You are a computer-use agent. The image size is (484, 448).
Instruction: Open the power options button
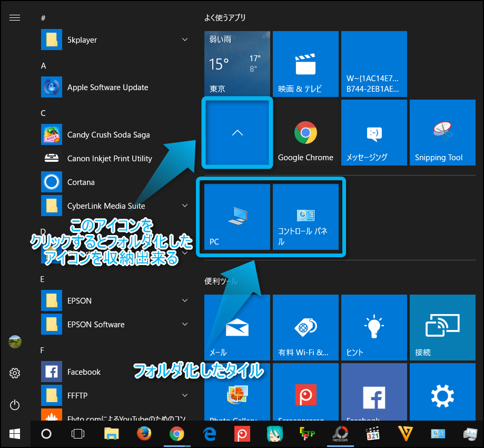15,405
